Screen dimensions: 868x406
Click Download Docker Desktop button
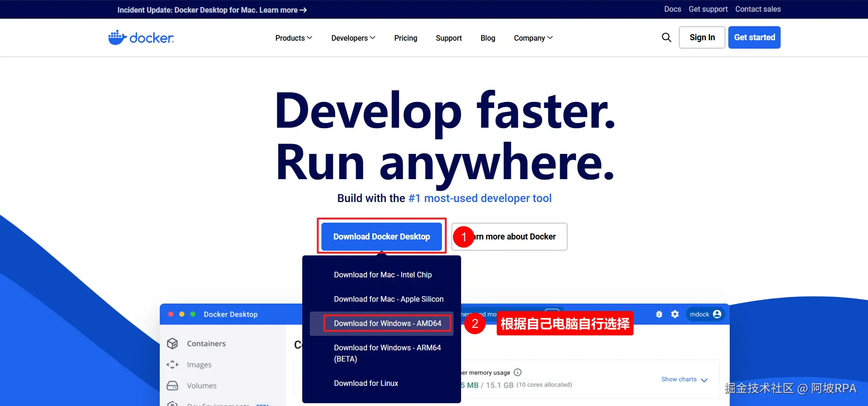tap(382, 237)
